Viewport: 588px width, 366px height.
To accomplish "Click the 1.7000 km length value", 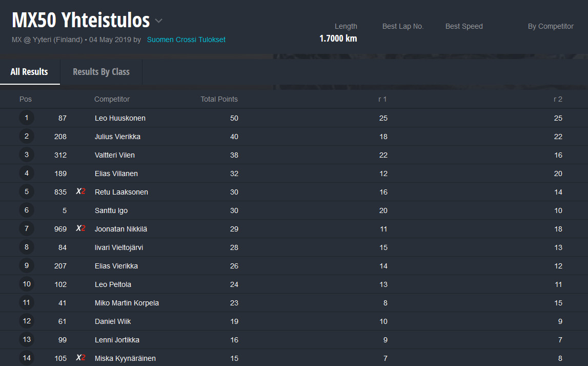I will pyautogui.click(x=338, y=38).
